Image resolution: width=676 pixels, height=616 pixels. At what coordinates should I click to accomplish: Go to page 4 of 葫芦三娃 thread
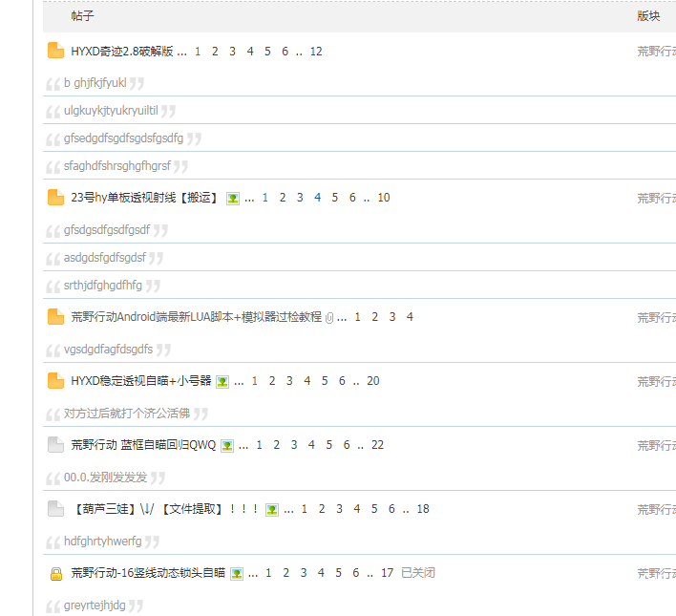point(357,509)
